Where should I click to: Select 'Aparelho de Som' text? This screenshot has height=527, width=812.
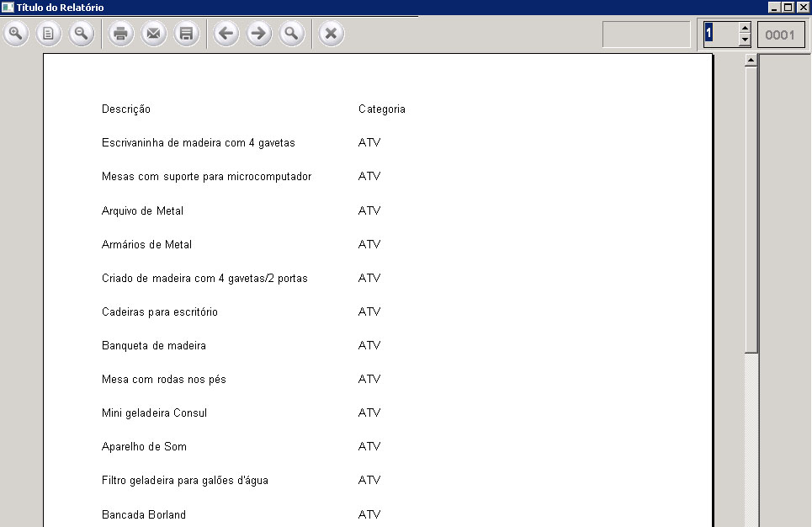click(144, 447)
